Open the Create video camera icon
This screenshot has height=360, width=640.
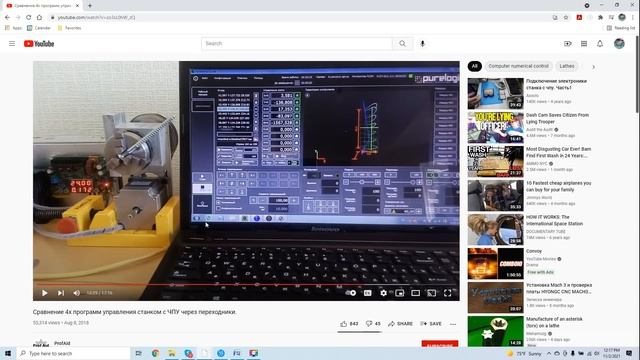click(x=568, y=44)
